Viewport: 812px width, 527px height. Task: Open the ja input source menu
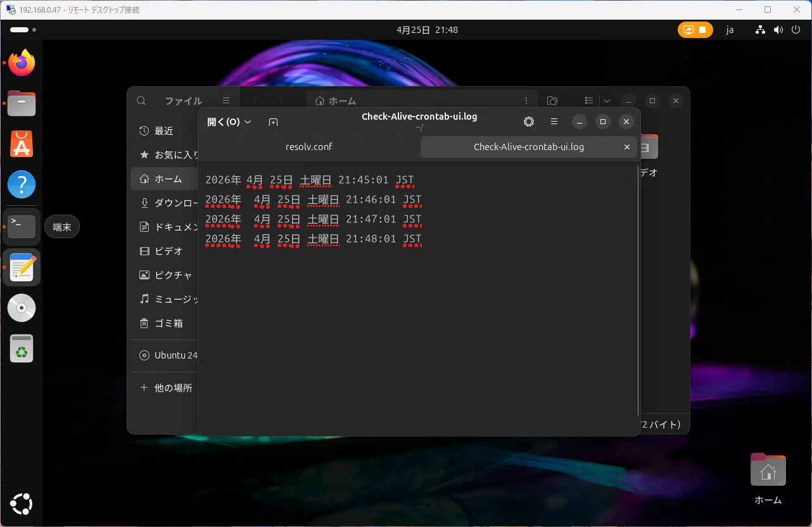tap(730, 30)
